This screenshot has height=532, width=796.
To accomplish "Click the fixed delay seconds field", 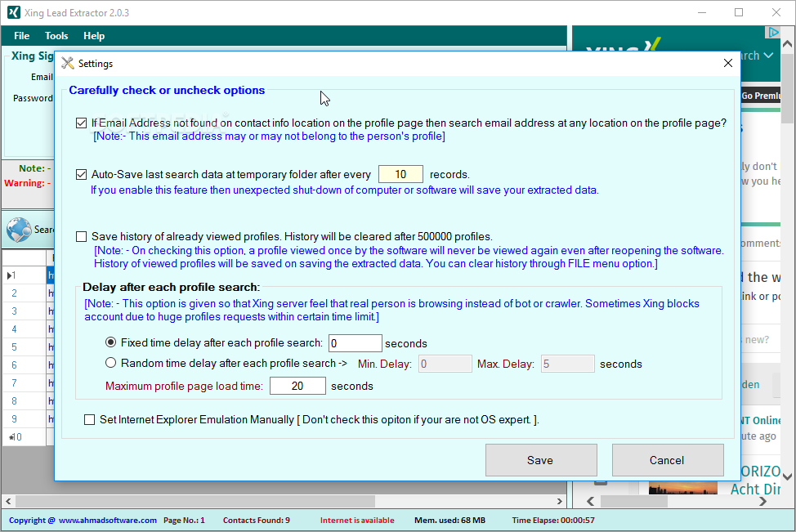I will (x=356, y=343).
